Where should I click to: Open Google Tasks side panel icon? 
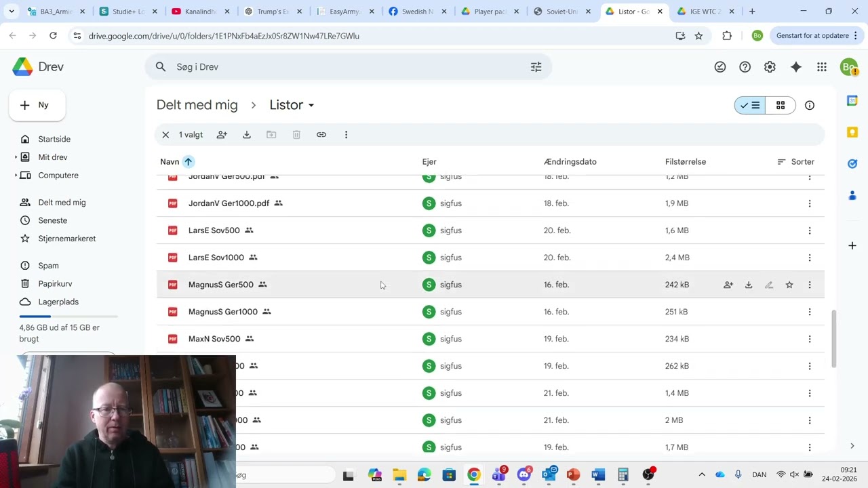pyautogui.click(x=852, y=163)
